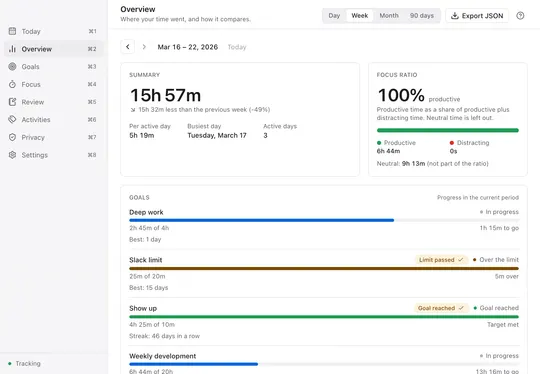Image resolution: width=540 pixels, height=374 pixels.
Task: Switch the range to Month
Action: 389,15
